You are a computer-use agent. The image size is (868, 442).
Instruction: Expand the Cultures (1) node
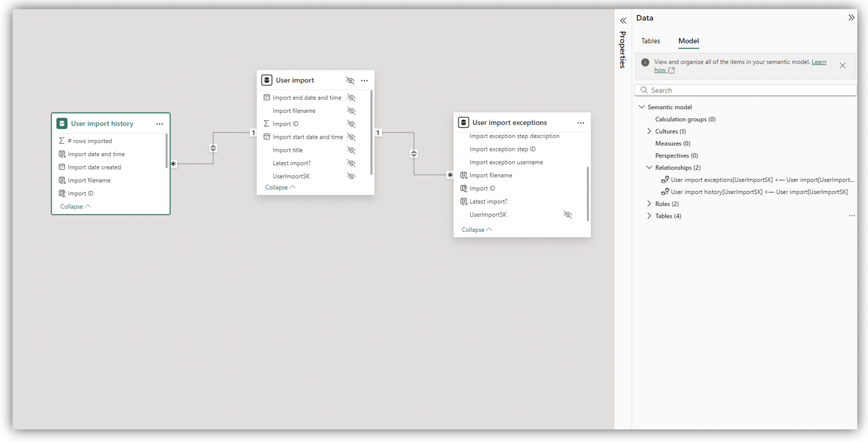click(x=649, y=131)
